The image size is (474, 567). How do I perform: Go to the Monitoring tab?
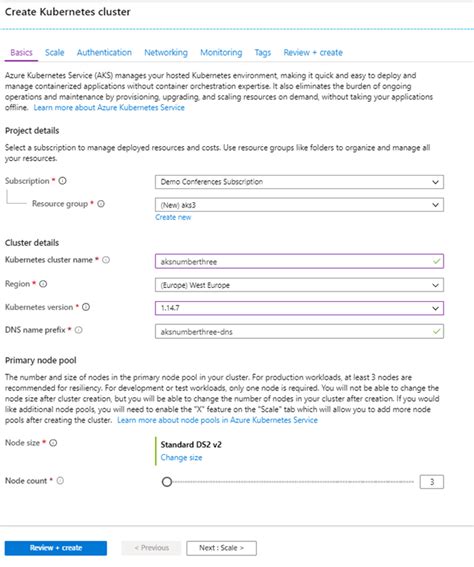(221, 52)
